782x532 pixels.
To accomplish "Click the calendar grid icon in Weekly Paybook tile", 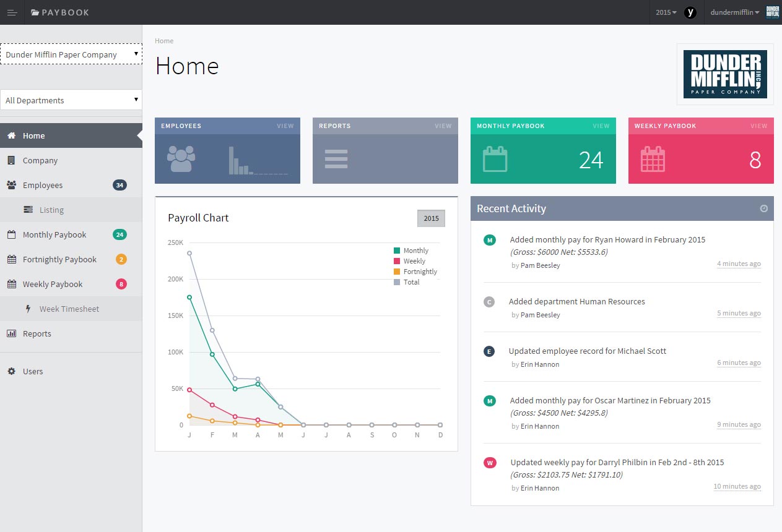I will (x=653, y=159).
